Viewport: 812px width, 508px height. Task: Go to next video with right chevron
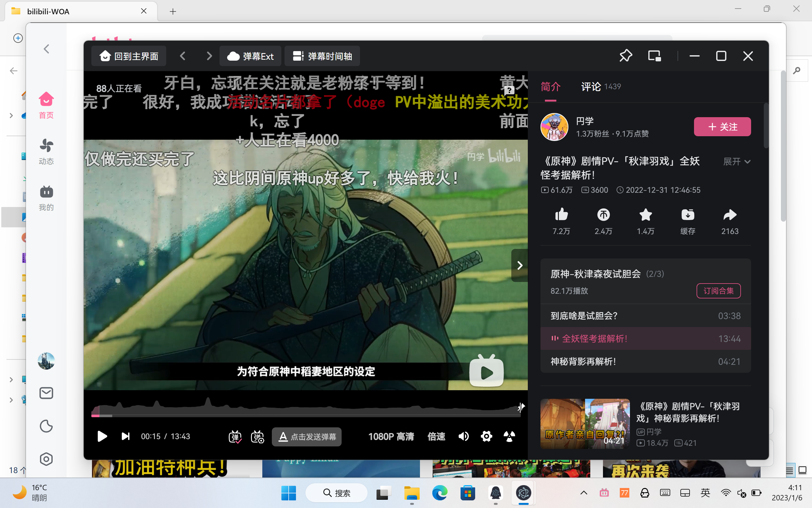pyautogui.click(x=209, y=56)
